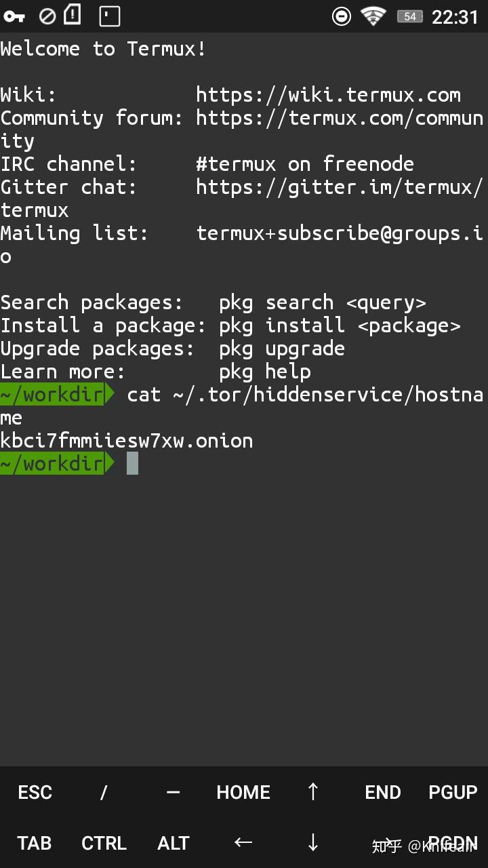Tap the END key
This screenshot has height=868, width=488.
pos(382,792)
